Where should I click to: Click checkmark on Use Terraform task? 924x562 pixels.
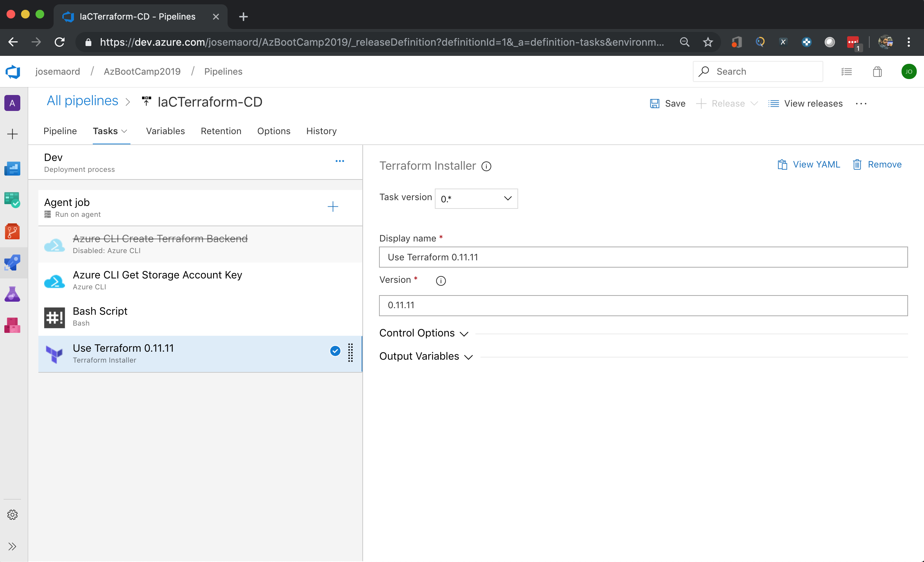pos(335,351)
